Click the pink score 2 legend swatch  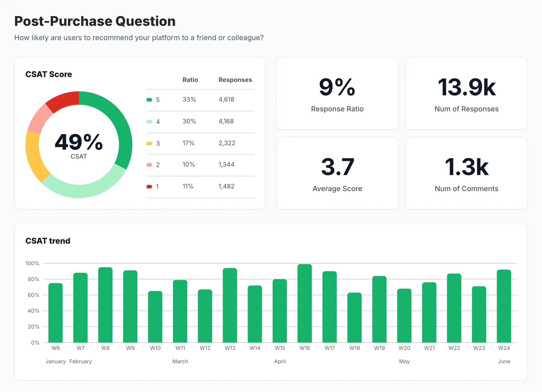[x=149, y=165]
